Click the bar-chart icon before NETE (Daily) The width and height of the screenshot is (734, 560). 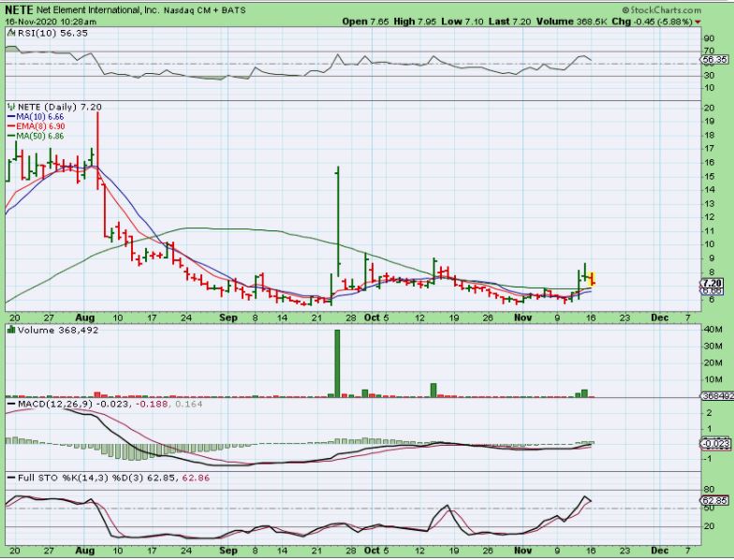[11, 107]
